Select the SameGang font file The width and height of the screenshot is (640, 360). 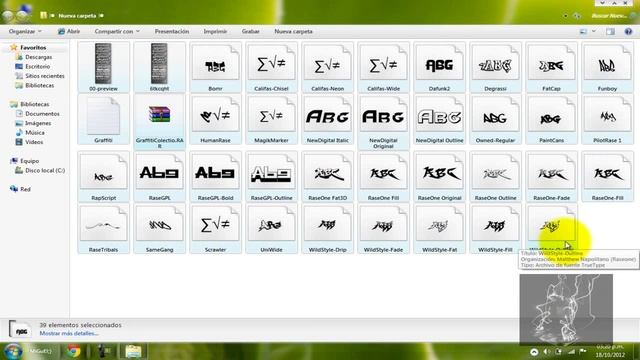(159, 229)
